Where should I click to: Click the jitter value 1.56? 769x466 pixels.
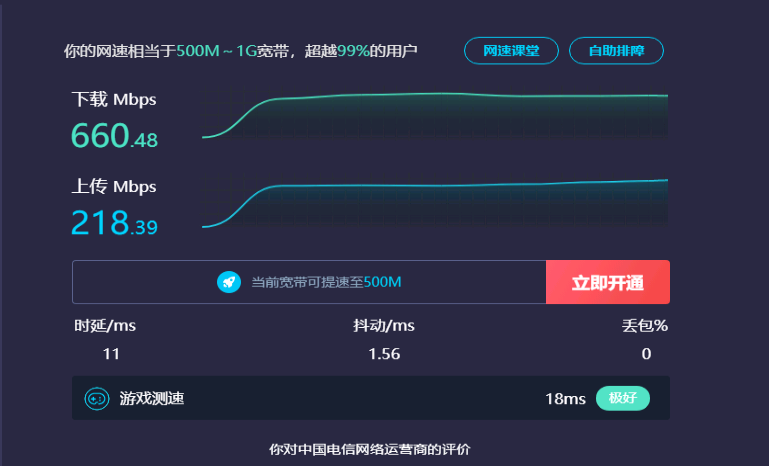coord(384,354)
